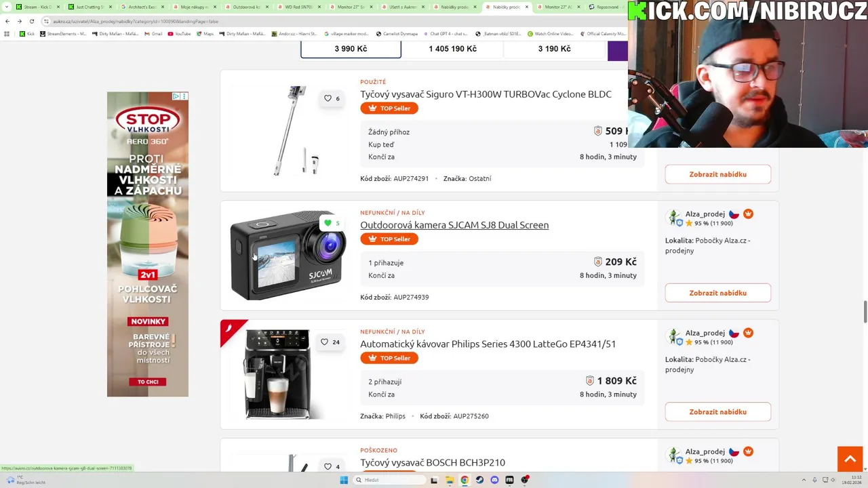Click the orange scroll-to-top arrow button
The height and width of the screenshot is (488, 868).
tap(850, 459)
